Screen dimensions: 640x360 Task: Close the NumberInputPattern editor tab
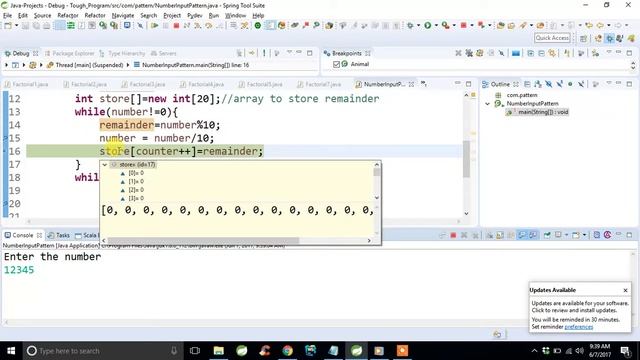tap(411, 84)
